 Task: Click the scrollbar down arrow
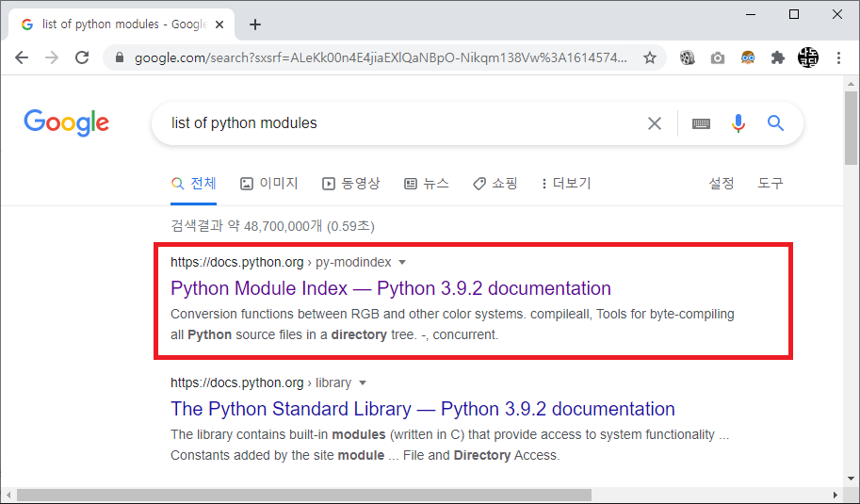851,479
